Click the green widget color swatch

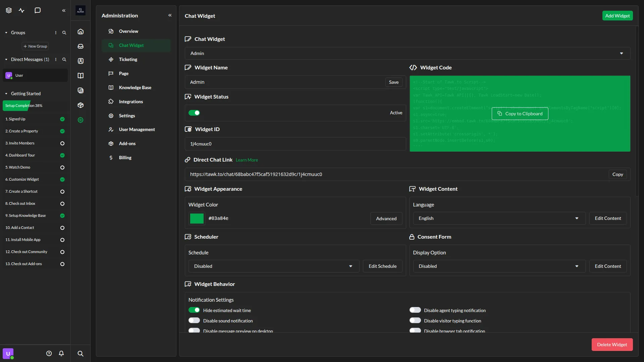197,218
